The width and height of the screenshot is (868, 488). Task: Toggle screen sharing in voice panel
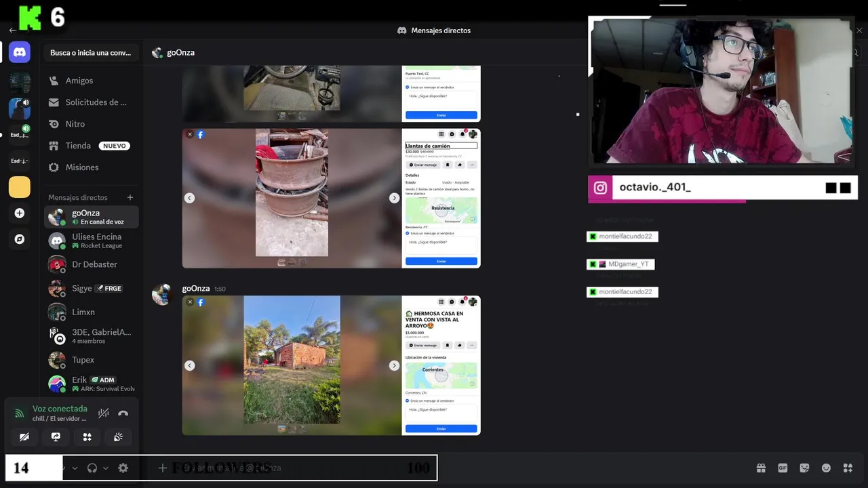(x=56, y=437)
